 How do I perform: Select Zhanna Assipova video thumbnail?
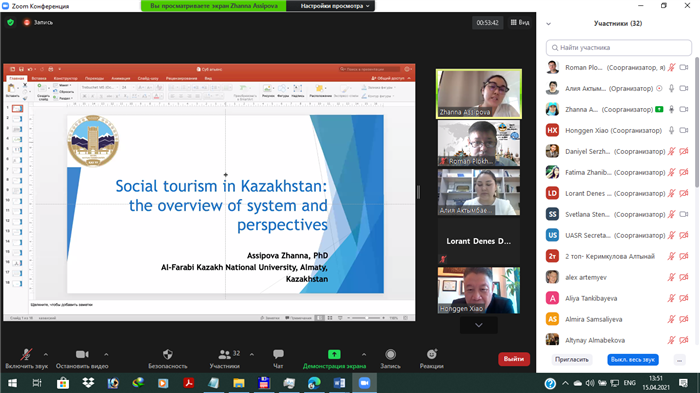click(x=479, y=94)
